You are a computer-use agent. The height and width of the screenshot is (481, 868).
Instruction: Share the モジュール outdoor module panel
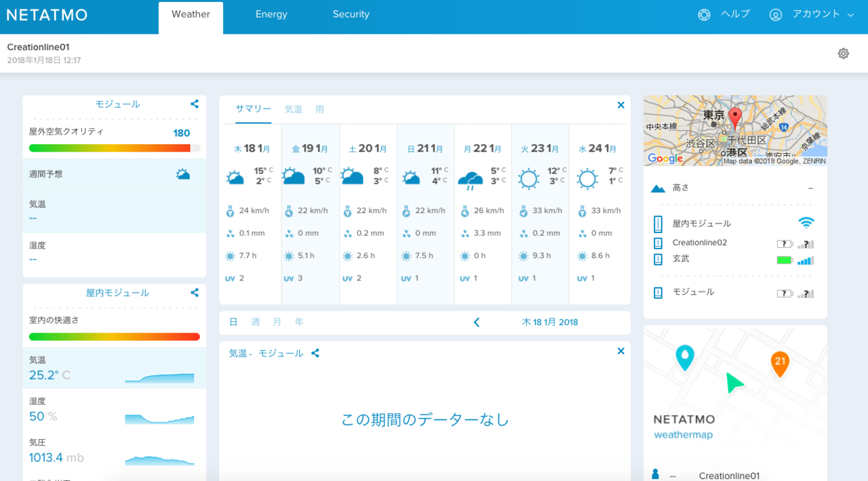coord(195,104)
